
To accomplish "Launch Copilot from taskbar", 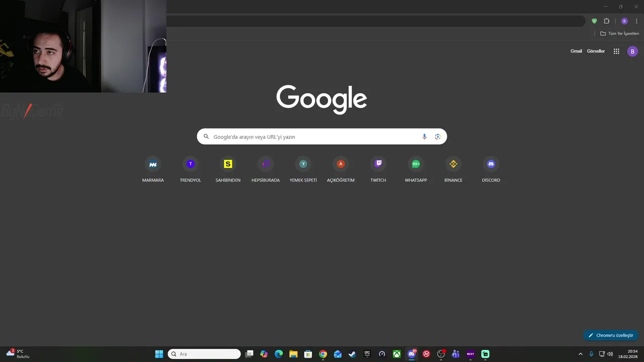I will [264, 354].
